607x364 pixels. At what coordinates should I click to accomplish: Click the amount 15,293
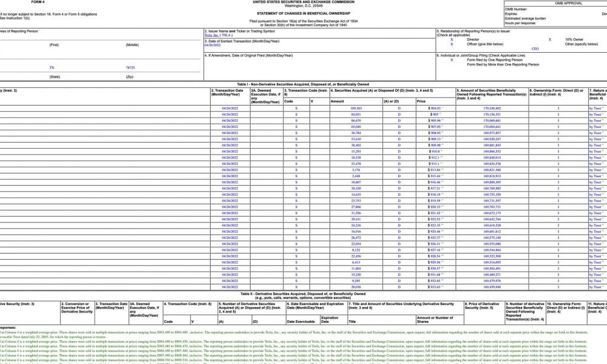tap(356, 152)
